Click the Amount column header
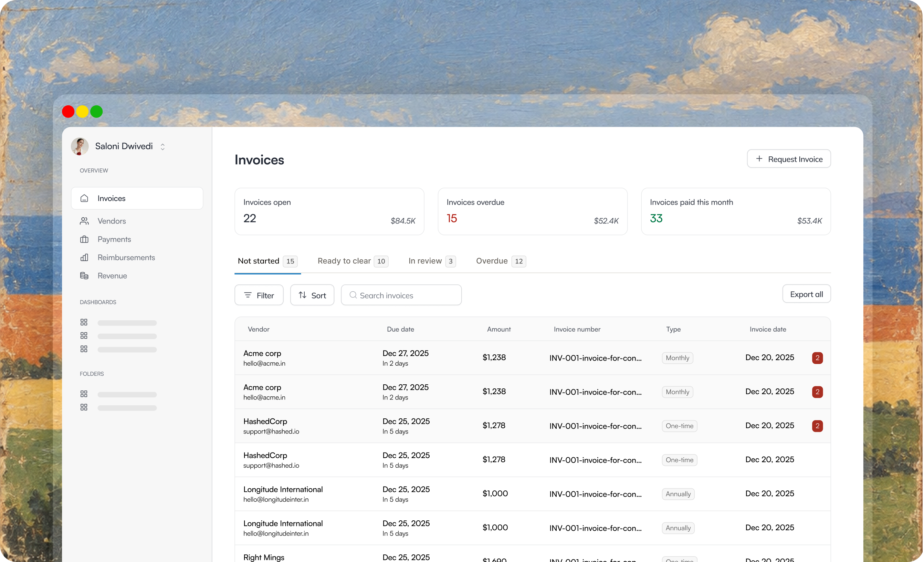 499,329
